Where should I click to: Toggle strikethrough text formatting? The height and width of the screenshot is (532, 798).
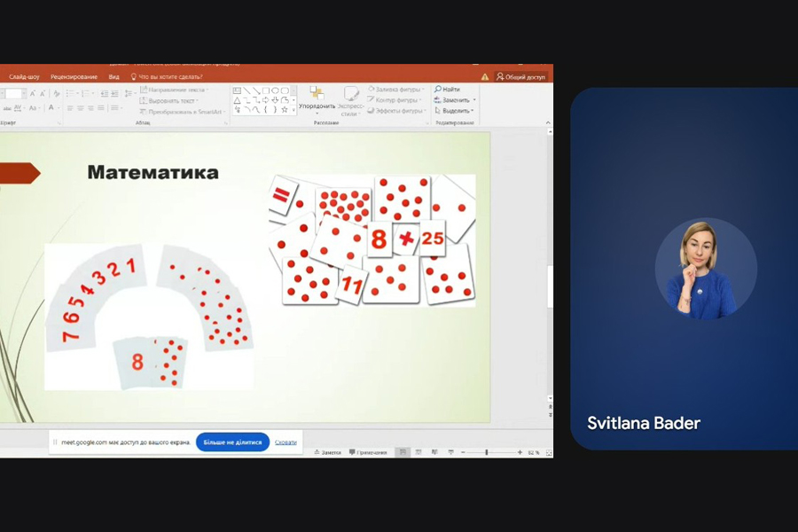click(x=8, y=108)
